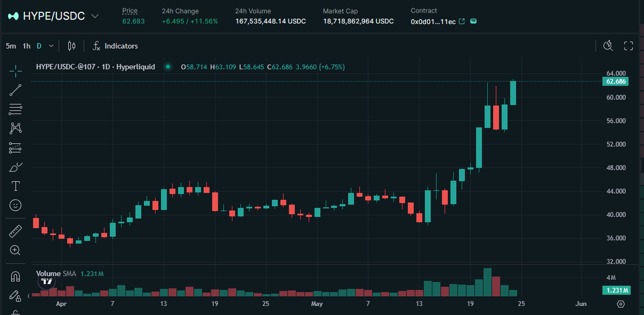Click the HYPE/USDC pair title
The height and width of the screenshot is (315, 644).
tap(54, 16)
